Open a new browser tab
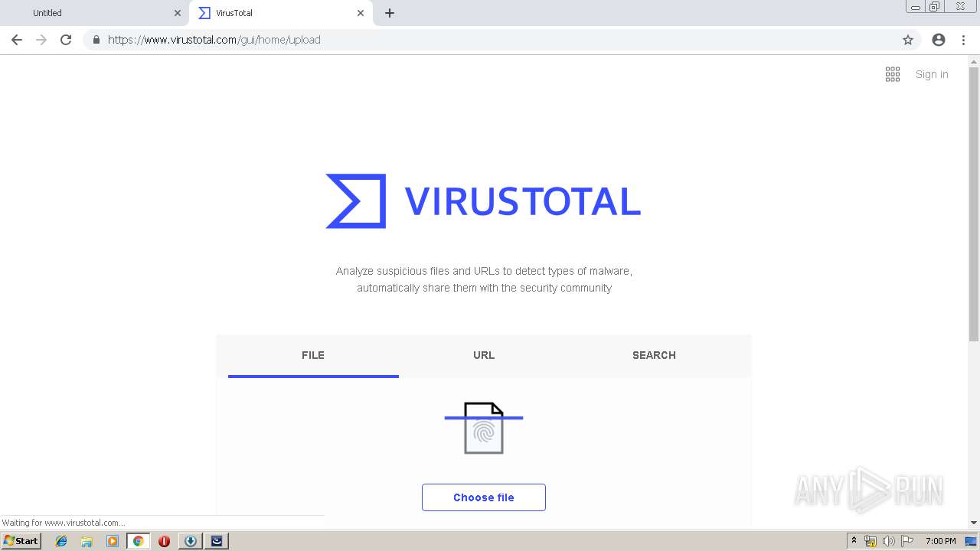Image resolution: width=980 pixels, height=551 pixels. pos(390,13)
